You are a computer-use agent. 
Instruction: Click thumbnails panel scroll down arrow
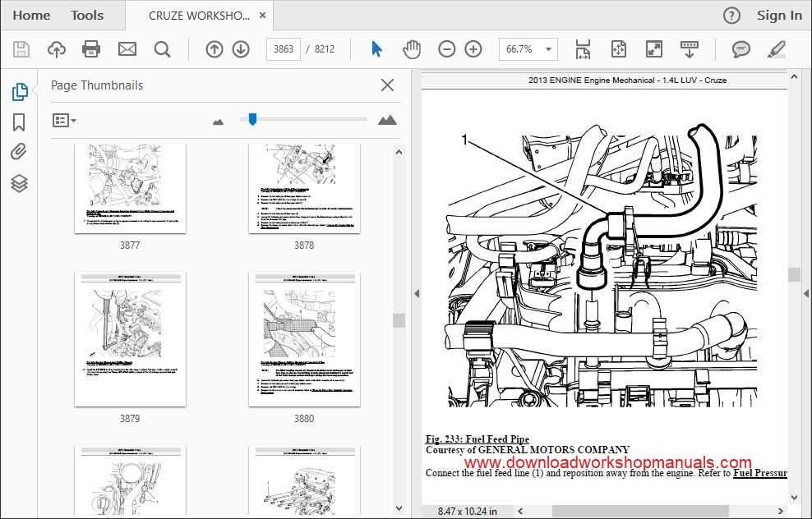point(399,508)
